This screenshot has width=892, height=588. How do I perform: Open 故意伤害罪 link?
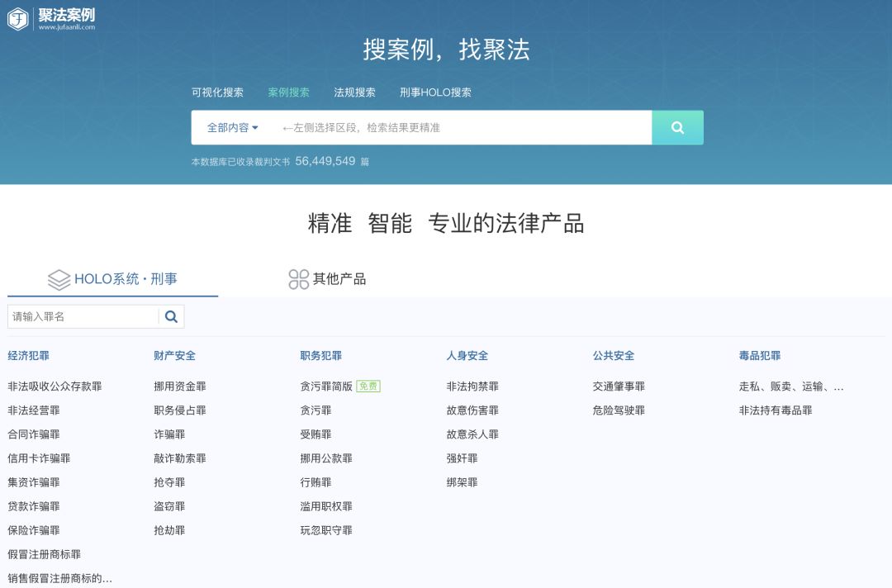click(472, 410)
